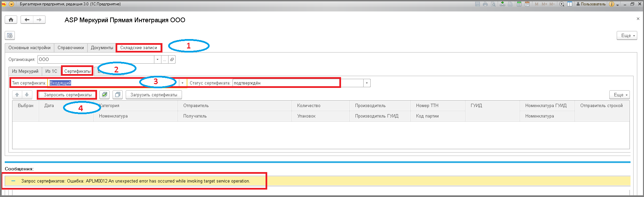Go to the Home page icon
The image size is (644, 197).
(x=11, y=20)
